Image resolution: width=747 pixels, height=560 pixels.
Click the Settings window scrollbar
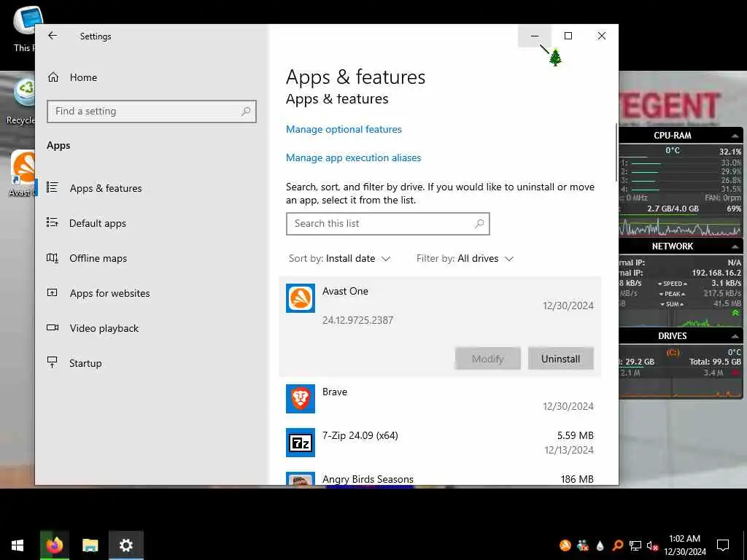pos(616,152)
